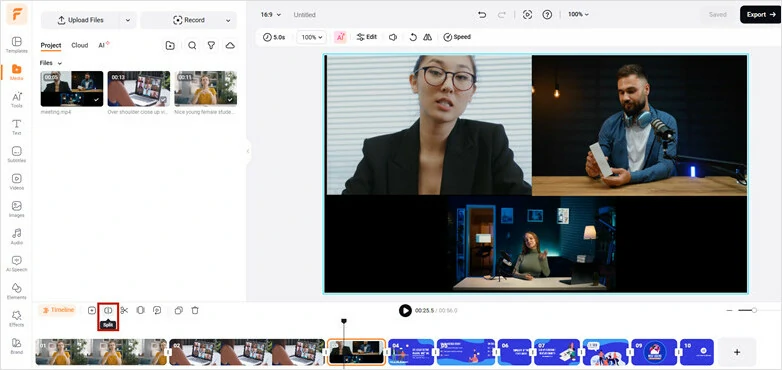Image resolution: width=782 pixels, height=370 pixels.
Task: Open the Media sidebar panel
Action: (16, 72)
